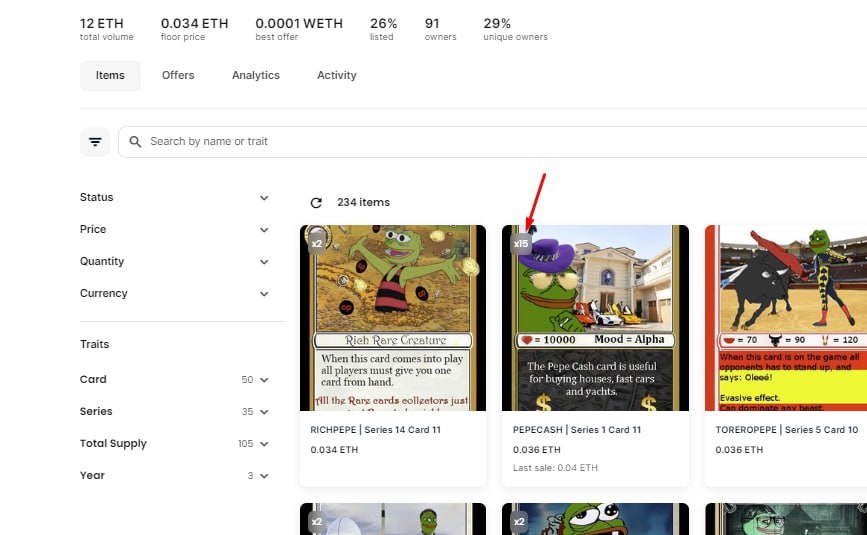Expand the Price filter
The height and width of the screenshot is (535, 867).
(174, 229)
